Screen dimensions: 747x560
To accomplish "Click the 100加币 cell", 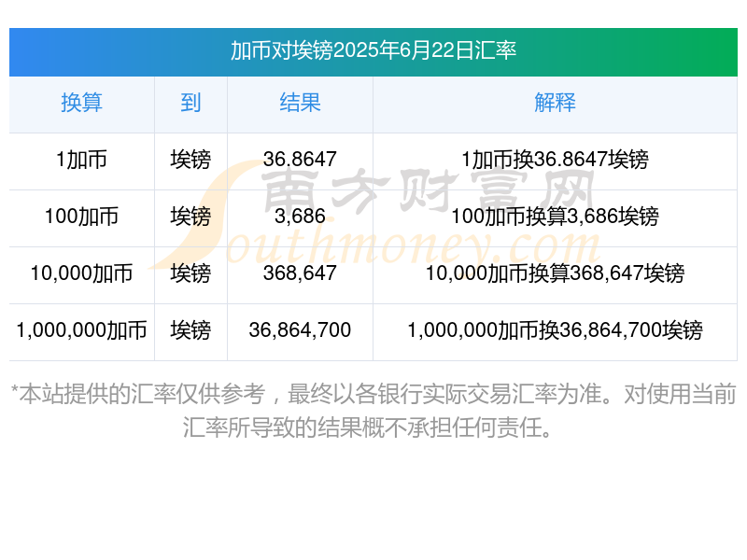I will pyautogui.click(x=81, y=217).
